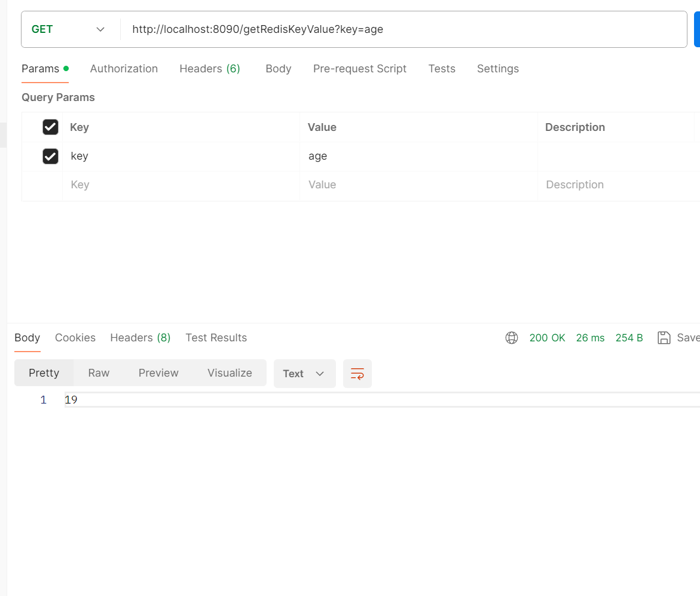Click the Query Params heading
This screenshot has width=700, height=596.
pos(58,97)
